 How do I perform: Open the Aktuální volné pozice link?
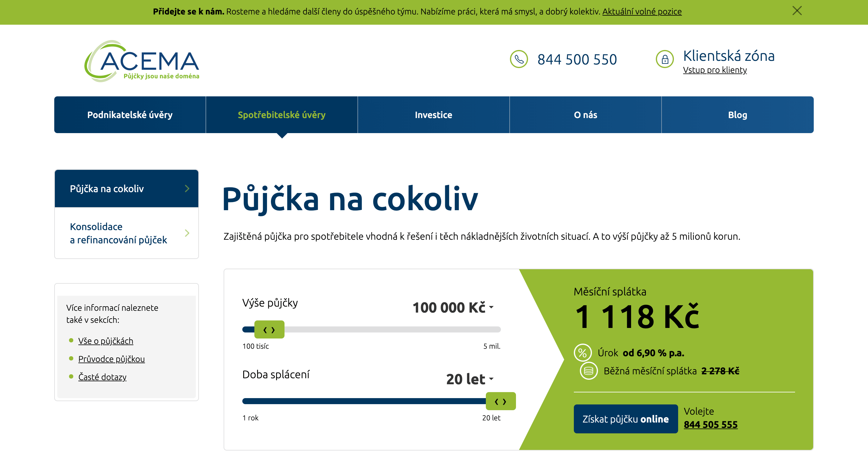642,11
